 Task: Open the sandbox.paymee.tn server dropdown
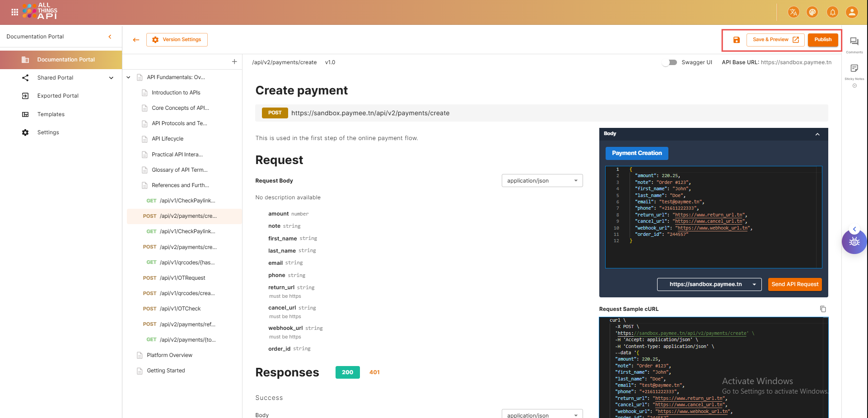(709, 284)
